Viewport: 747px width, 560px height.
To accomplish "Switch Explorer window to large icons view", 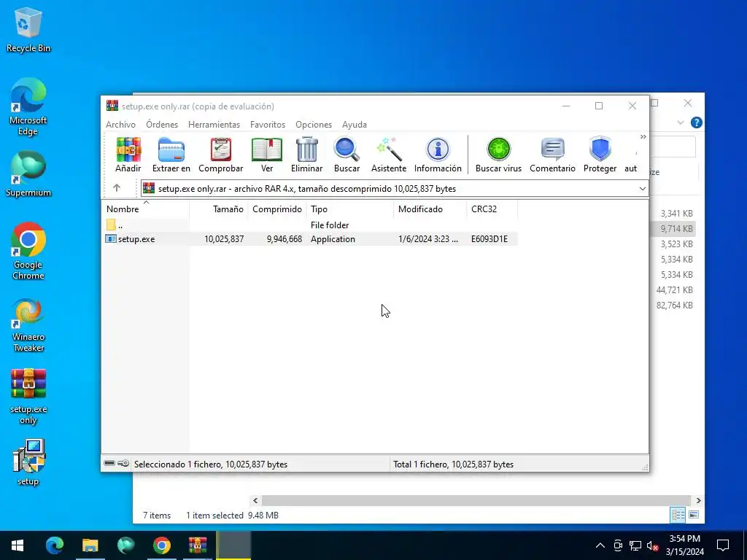I will tap(694, 515).
